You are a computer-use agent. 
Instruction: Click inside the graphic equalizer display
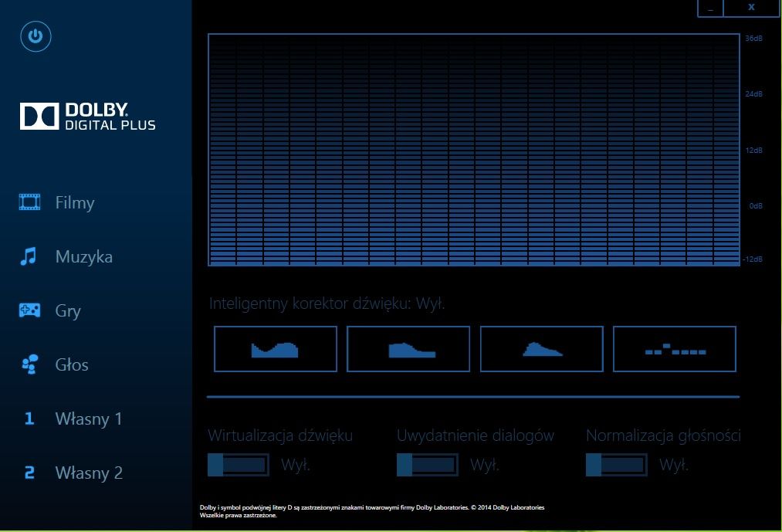474,150
